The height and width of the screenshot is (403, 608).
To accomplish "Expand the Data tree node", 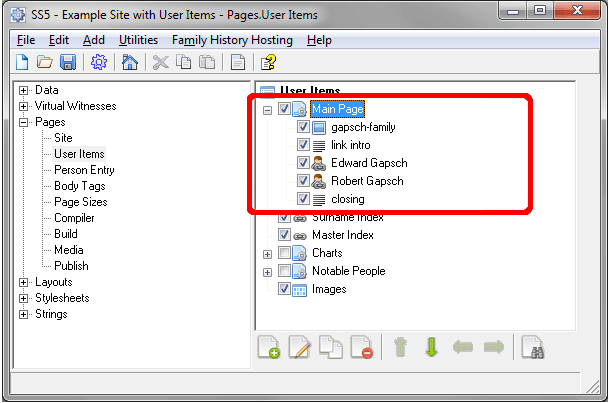I will [x=24, y=90].
